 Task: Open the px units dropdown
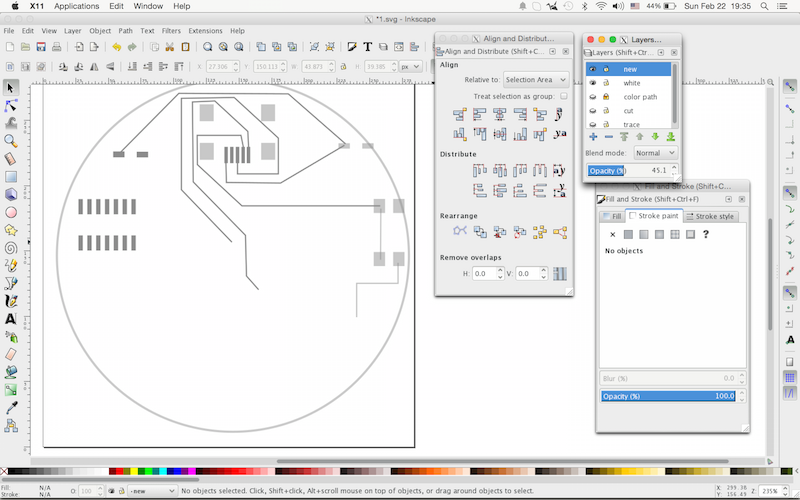411,67
